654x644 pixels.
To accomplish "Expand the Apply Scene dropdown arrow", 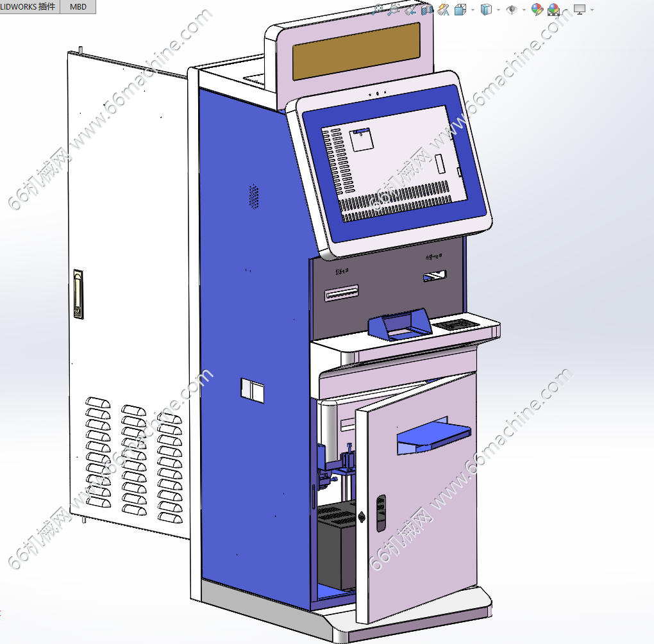I will tap(566, 10).
